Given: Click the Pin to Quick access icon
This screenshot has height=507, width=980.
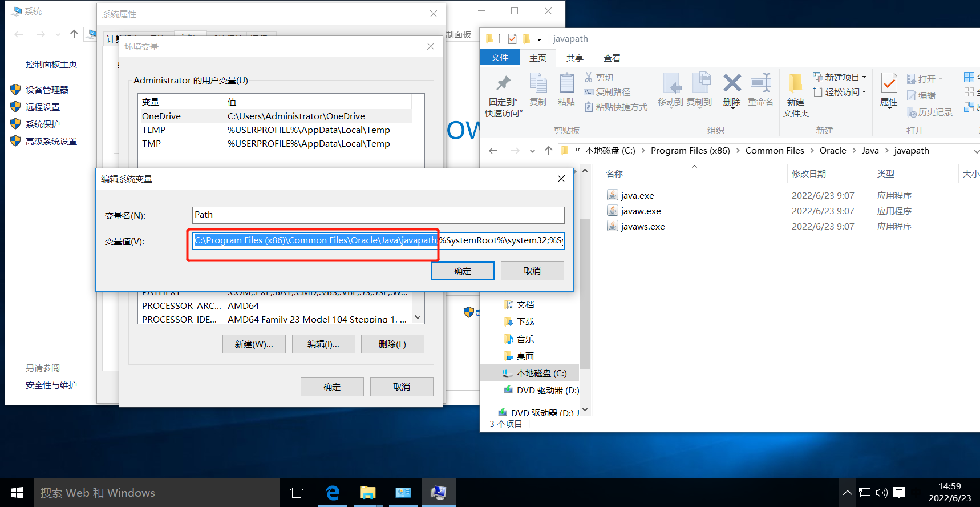Looking at the screenshot, I should coord(503,84).
